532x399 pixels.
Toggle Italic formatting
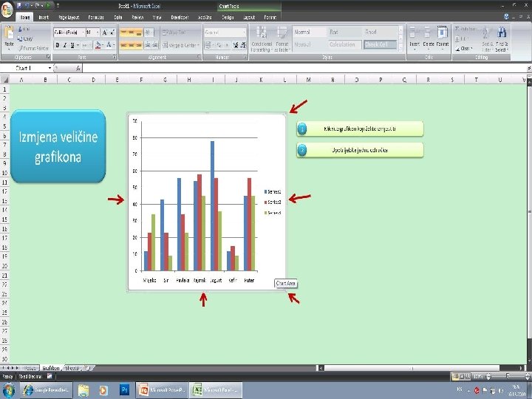65,45
